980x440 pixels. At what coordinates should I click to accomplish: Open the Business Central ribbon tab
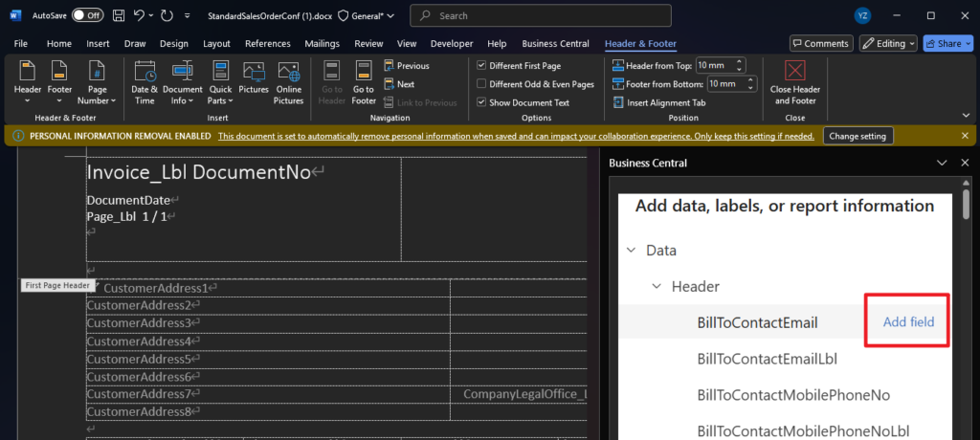pos(555,44)
